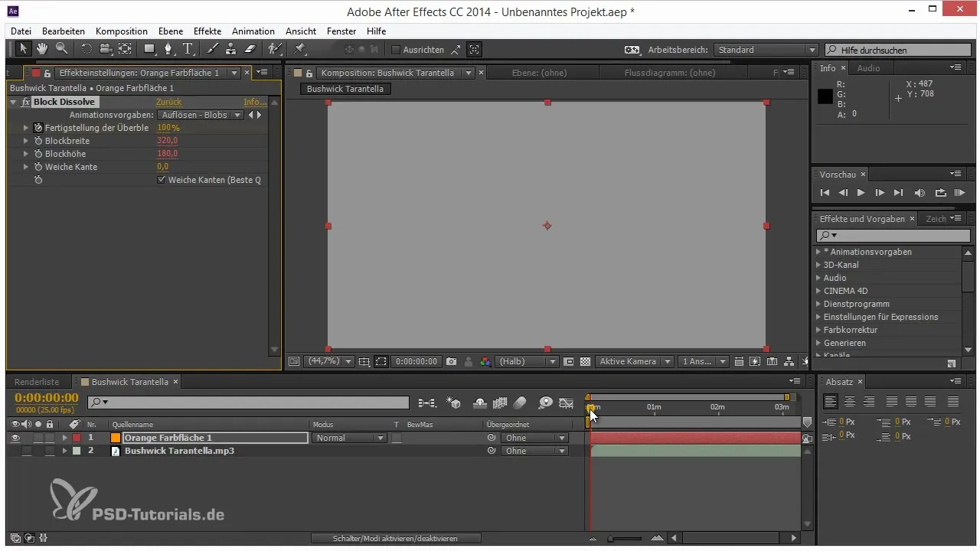Expand the 3D-Kanal effects category
Image resolution: width=980 pixels, height=551 pixels.
(x=818, y=265)
